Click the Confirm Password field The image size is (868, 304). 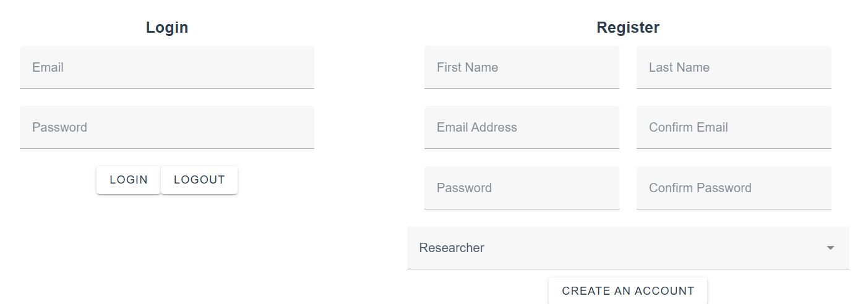tap(734, 188)
